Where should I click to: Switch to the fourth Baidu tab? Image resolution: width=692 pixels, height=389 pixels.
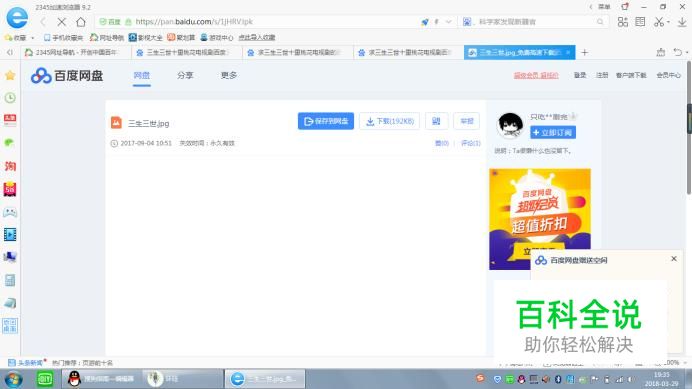click(409, 53)
